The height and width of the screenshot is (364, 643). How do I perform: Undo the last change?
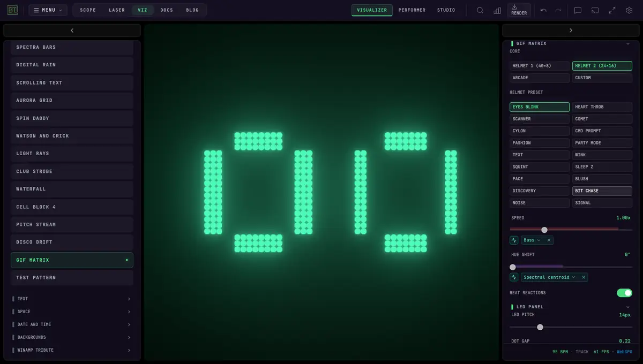[543, 10]
